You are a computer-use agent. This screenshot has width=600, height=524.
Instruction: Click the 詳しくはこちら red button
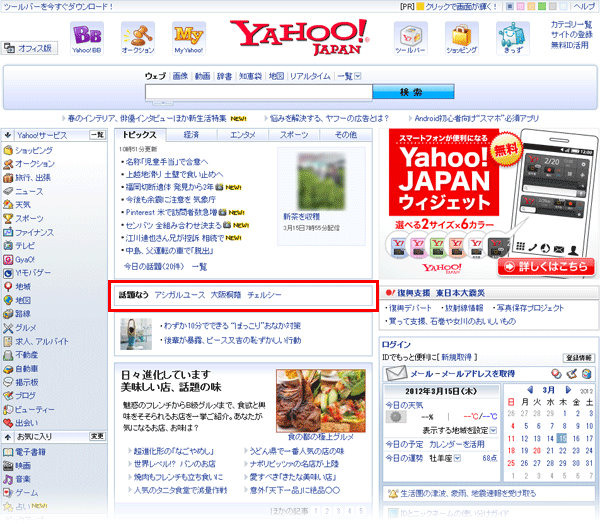(x=546, y=267)
